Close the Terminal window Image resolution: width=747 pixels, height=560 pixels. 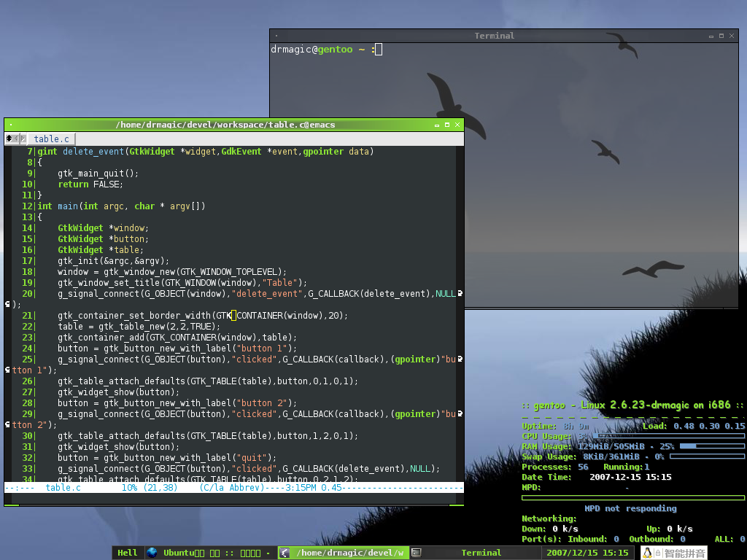tap(732, 36)
